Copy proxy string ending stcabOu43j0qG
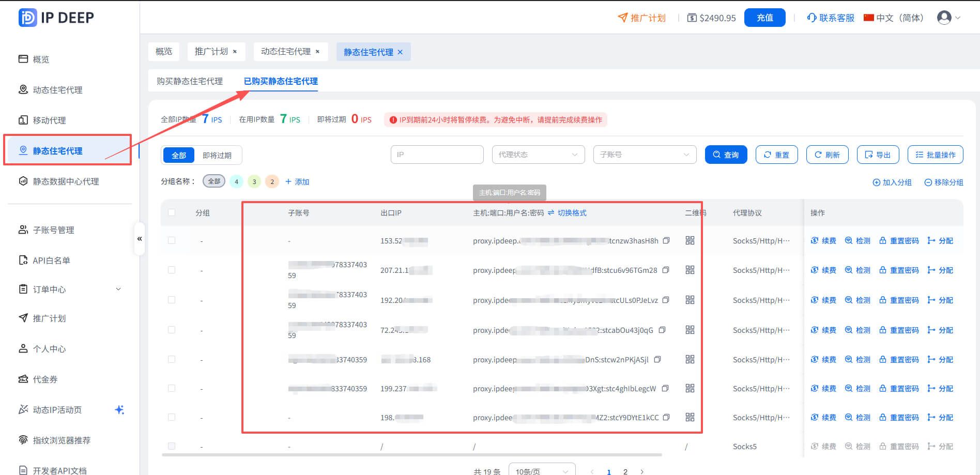This screenshot has width=980, height=475. tap(662, 330)
